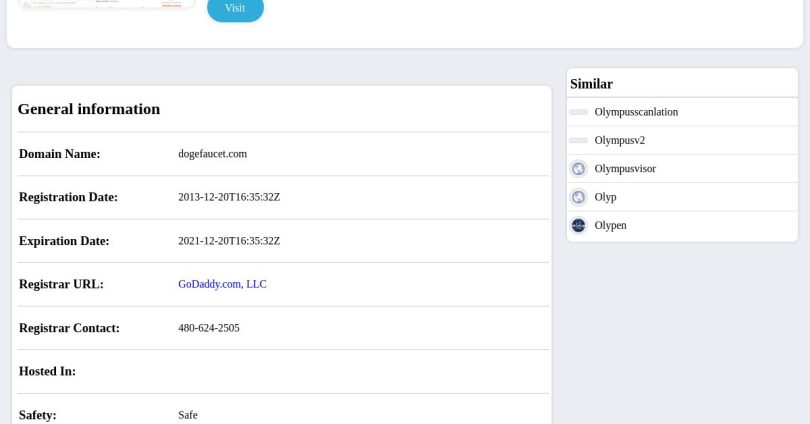Click the site preview thumbnail at top
Screen dimensions: 810x424
[x=107, y=4]
